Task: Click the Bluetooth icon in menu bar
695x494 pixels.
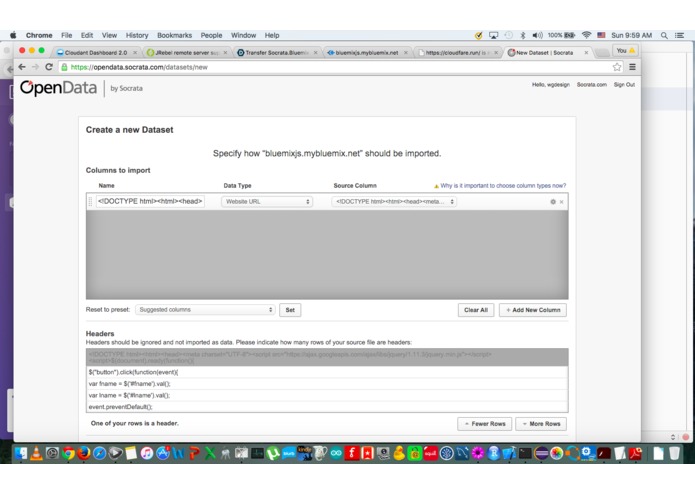Action: 523,35
